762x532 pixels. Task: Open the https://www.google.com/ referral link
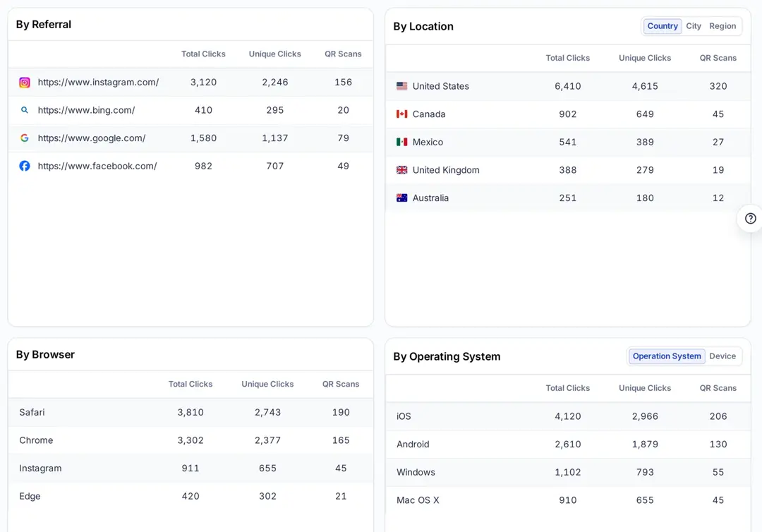tap(92, 138)
